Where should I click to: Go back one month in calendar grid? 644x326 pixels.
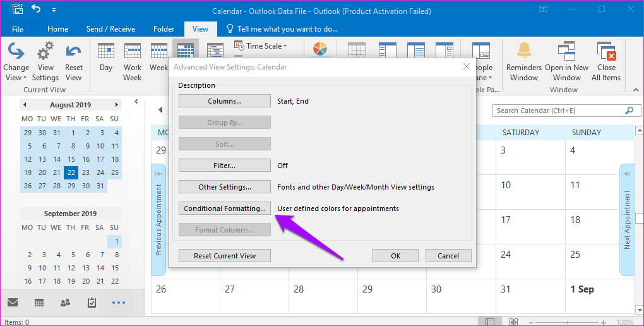pos(160,110)
